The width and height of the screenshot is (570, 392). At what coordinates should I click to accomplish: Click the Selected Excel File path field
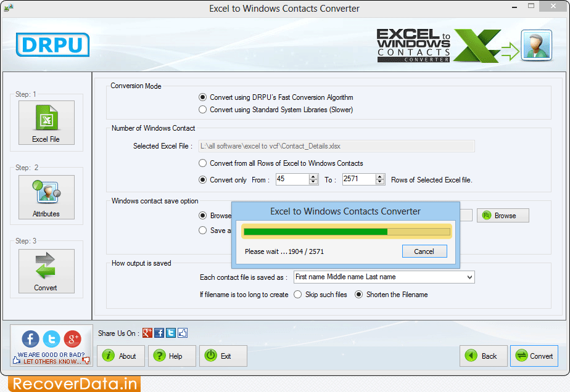pos(337,146)
